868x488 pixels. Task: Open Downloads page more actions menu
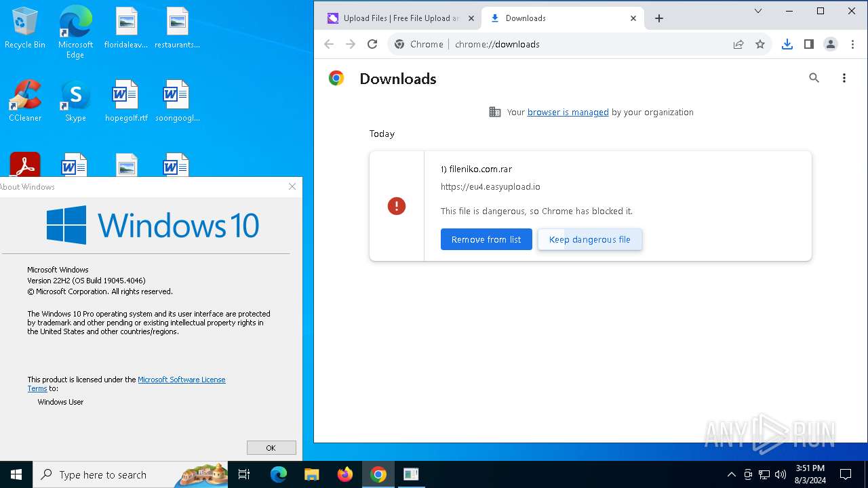[844, 78]
